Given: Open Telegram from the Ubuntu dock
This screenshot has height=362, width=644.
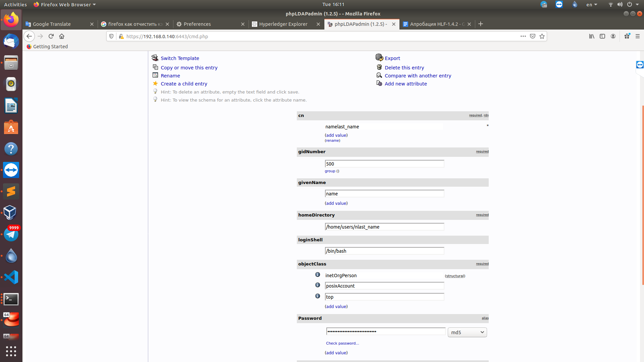Looking at the screenshot, I should (x=11, y=234).
